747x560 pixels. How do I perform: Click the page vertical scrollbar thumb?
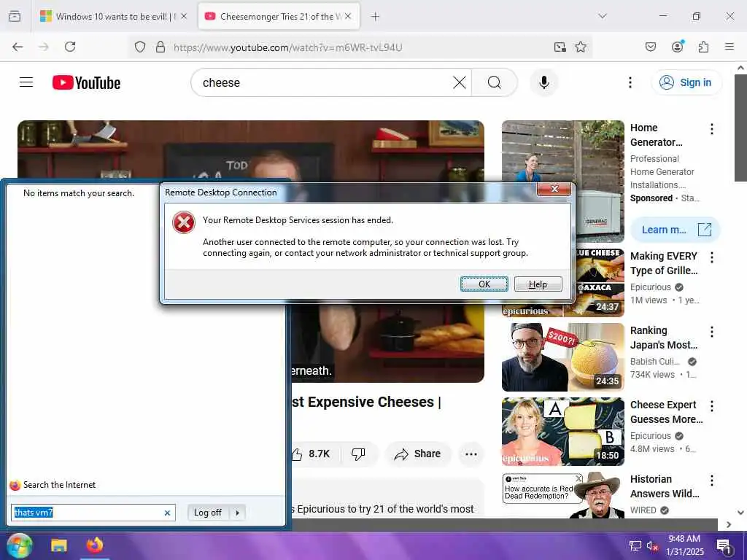coord(741,128)
